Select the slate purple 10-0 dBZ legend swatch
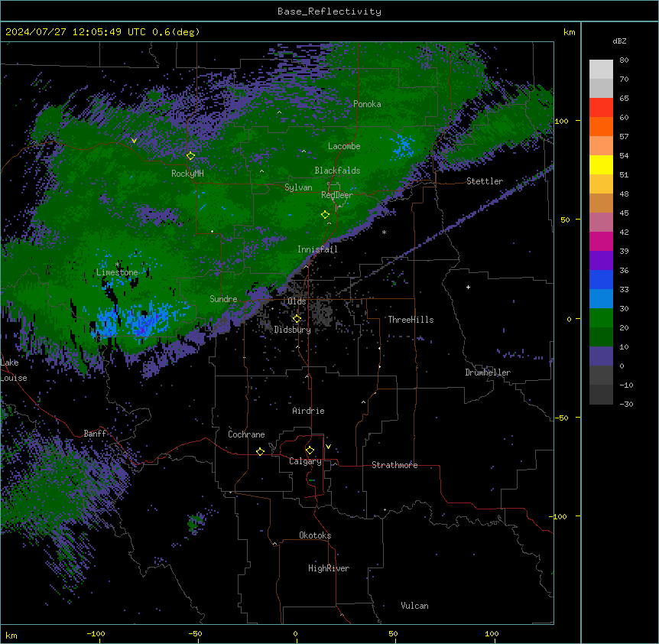The height and width of the screenshot is (644, 659). coord(601,356)
